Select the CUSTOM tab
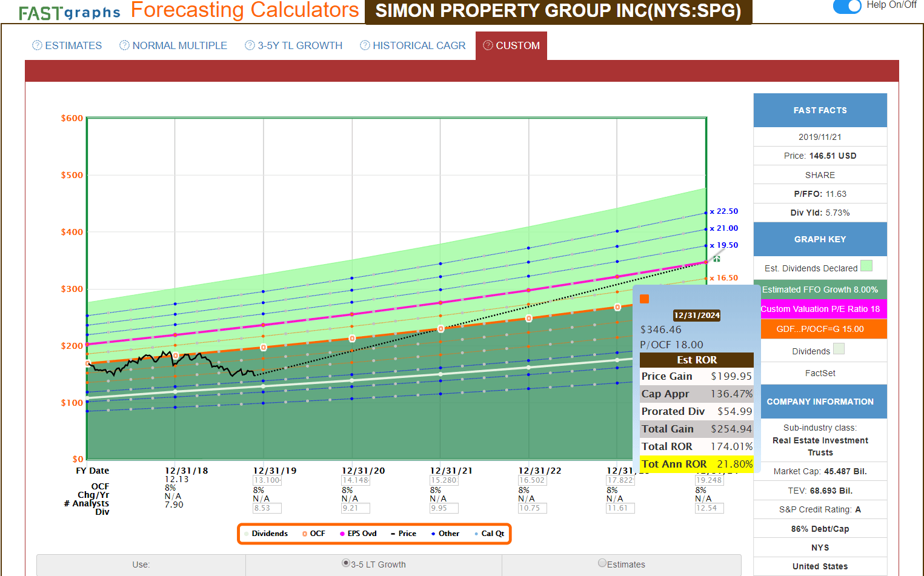Viewport: 924px width, 576px height. click(x=511, y=45)
